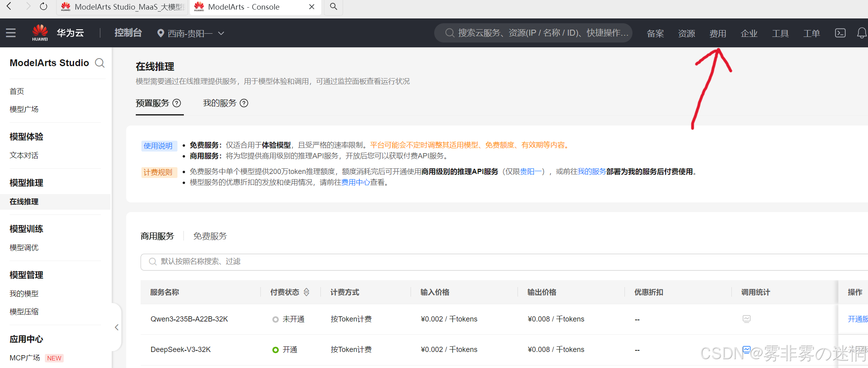Switch to the 我的服务 tab
Screen dimensions: 868x368
click(x=220, y=103)
